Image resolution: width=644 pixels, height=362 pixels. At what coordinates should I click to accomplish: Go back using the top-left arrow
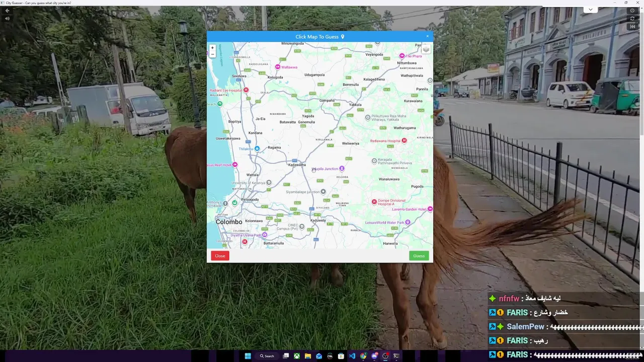7,11
